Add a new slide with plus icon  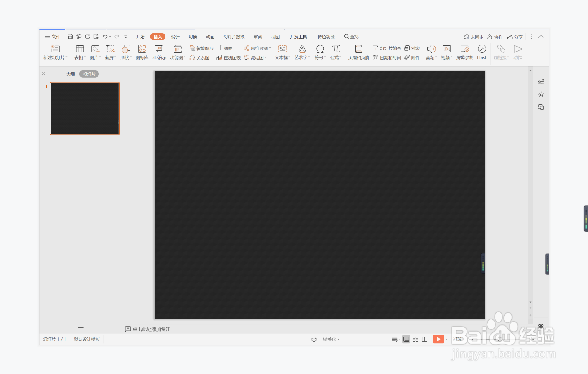pyautogui.click(x=81, y=327)
